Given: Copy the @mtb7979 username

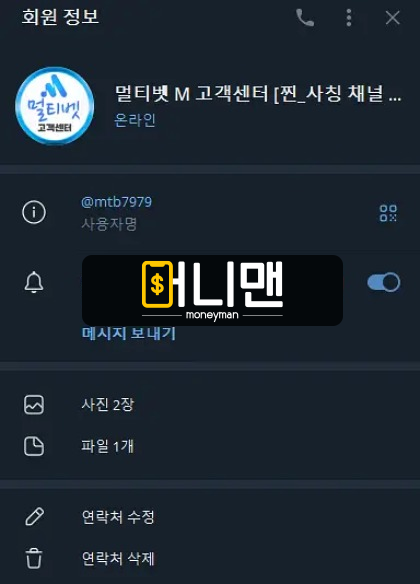Looking at the screenshot, I should [x=117, y=202].
